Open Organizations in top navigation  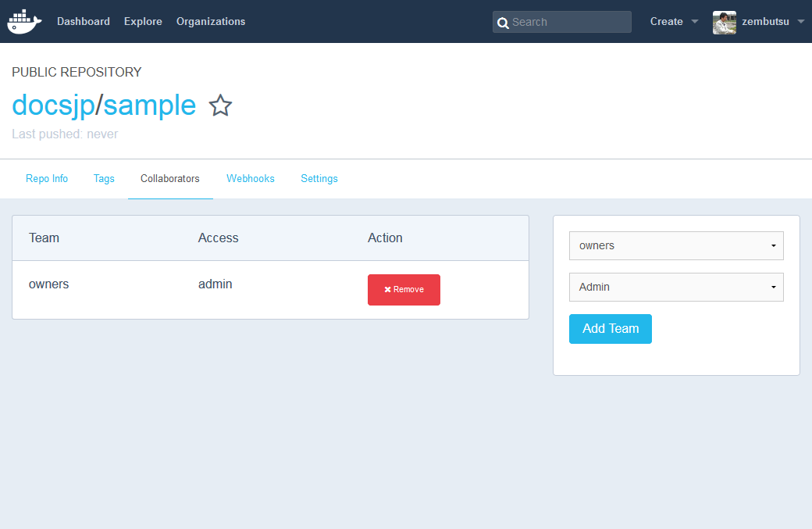pos(211,21)
